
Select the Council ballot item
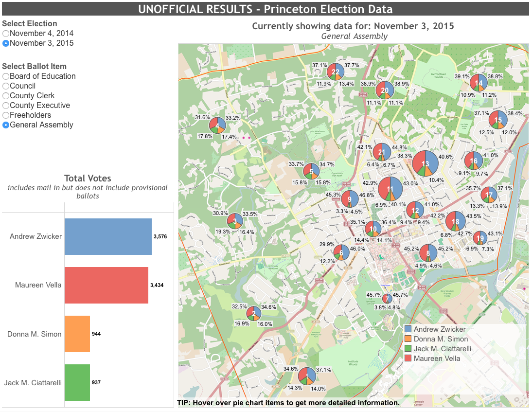point(6,86)
